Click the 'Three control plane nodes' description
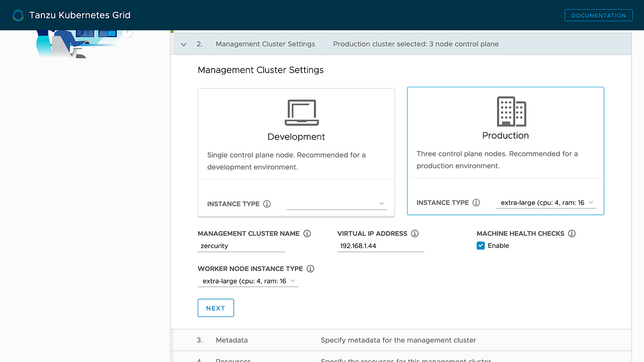This screenshot has height=362, width=644. point(497,159)
